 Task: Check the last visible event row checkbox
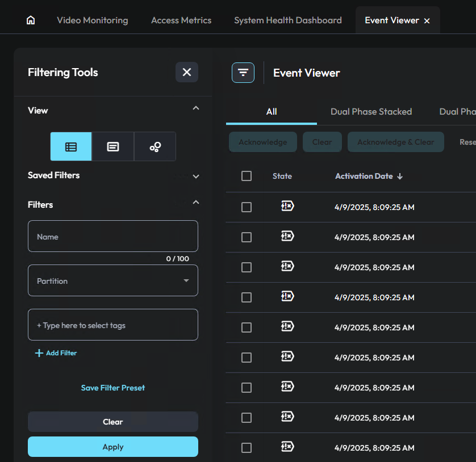[x=247, y=448]
